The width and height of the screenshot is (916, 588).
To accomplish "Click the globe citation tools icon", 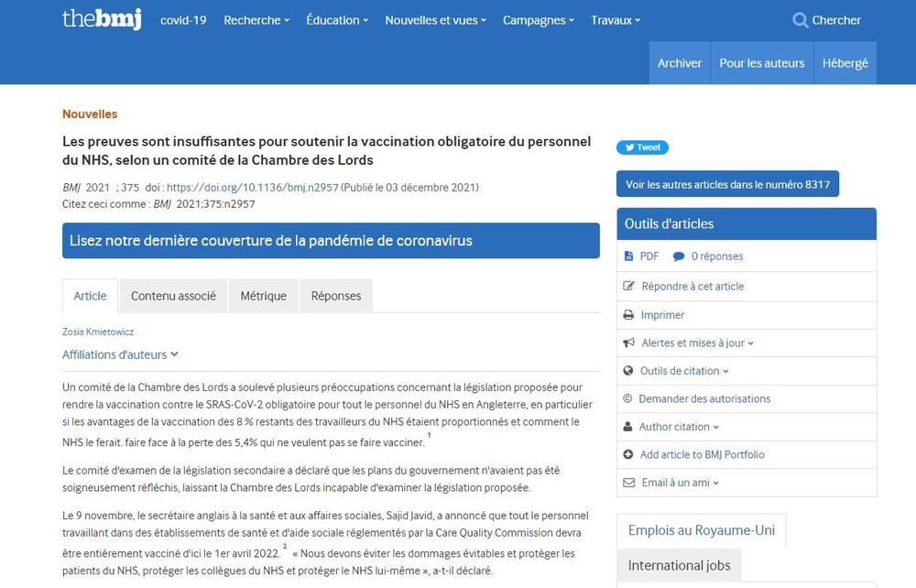I will 628,371.
